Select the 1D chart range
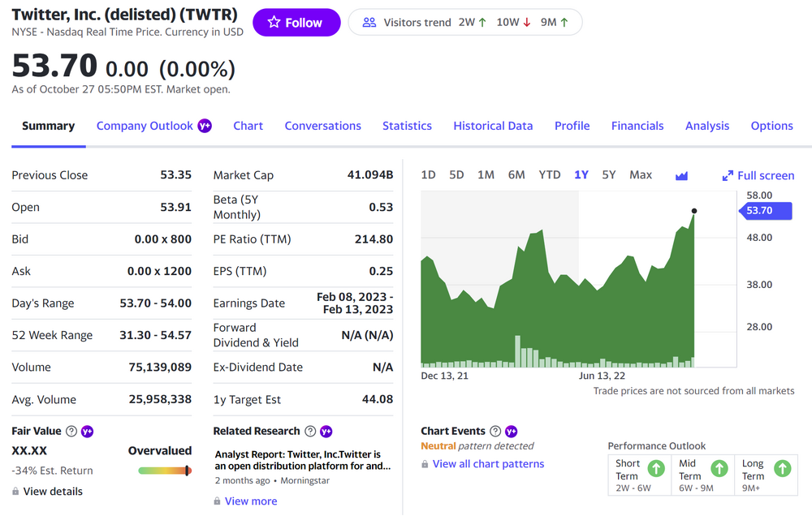 tap(429, 175)
